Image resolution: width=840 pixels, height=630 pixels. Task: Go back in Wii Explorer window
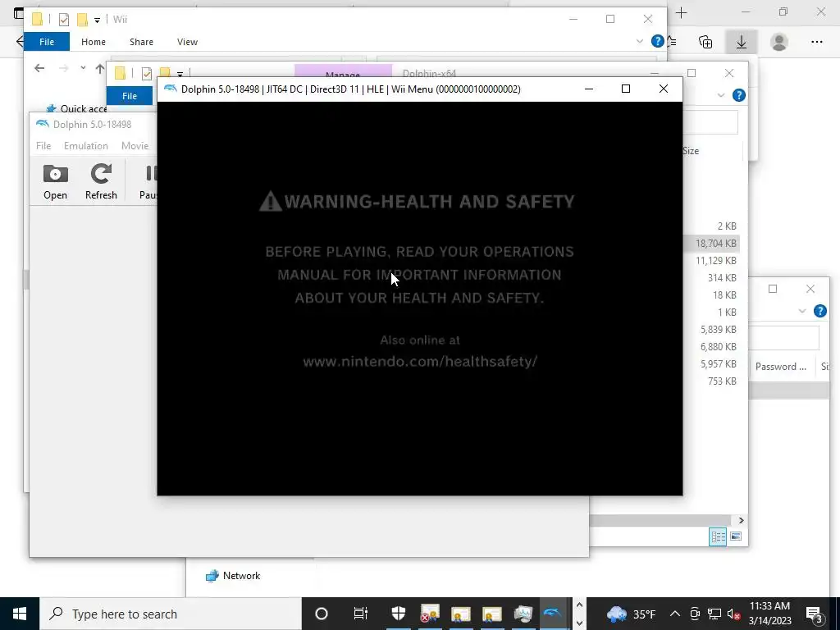(39, 68)
